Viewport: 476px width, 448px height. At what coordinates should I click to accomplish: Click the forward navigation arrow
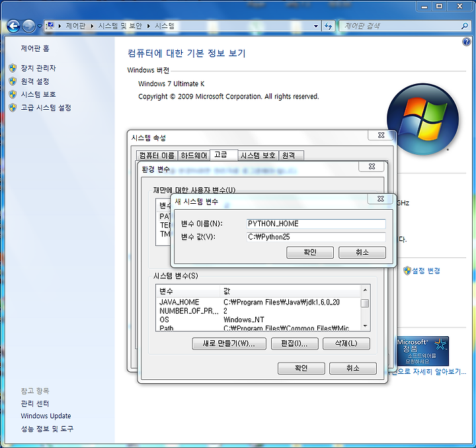click(29, 26)
